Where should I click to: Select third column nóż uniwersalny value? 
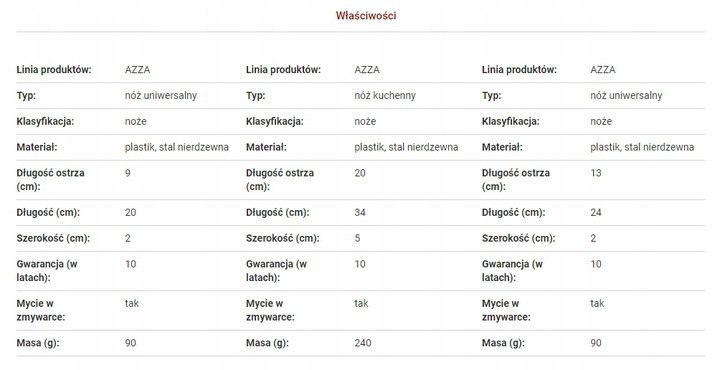(626, 95)
